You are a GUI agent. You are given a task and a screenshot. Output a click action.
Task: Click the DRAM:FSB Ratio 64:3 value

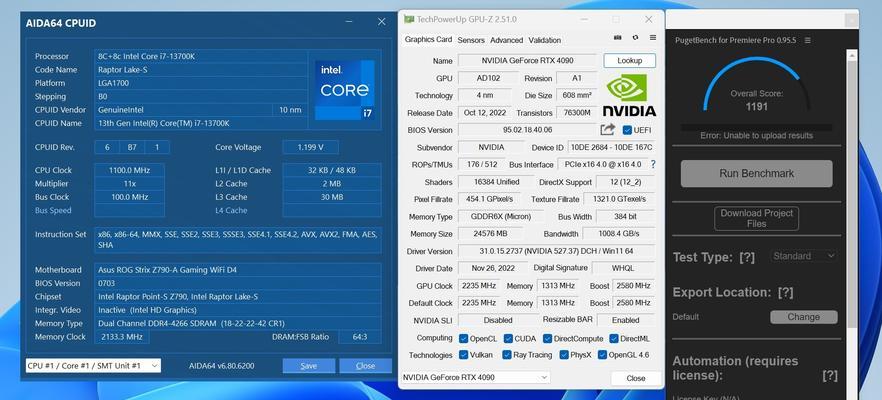pyautogui.click(x=360, y=337)
